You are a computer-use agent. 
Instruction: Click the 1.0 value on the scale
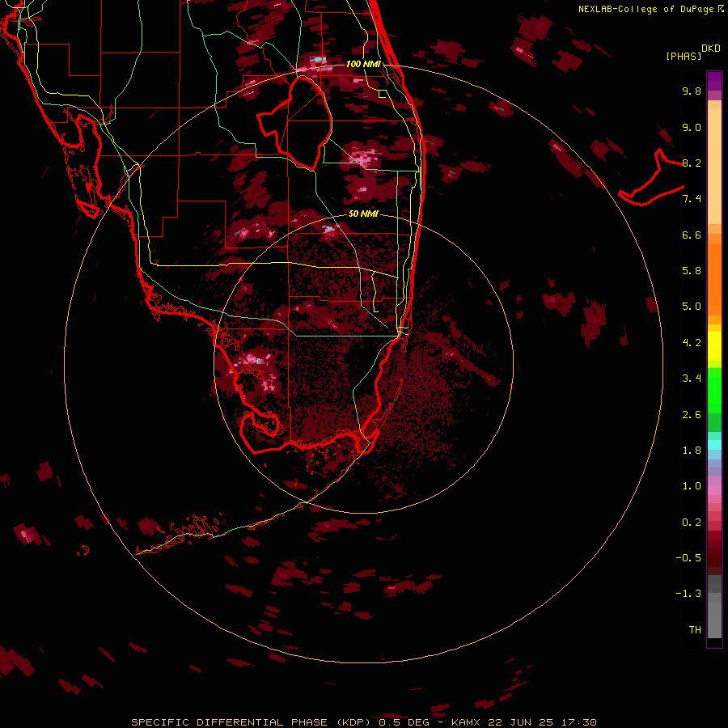692,486
